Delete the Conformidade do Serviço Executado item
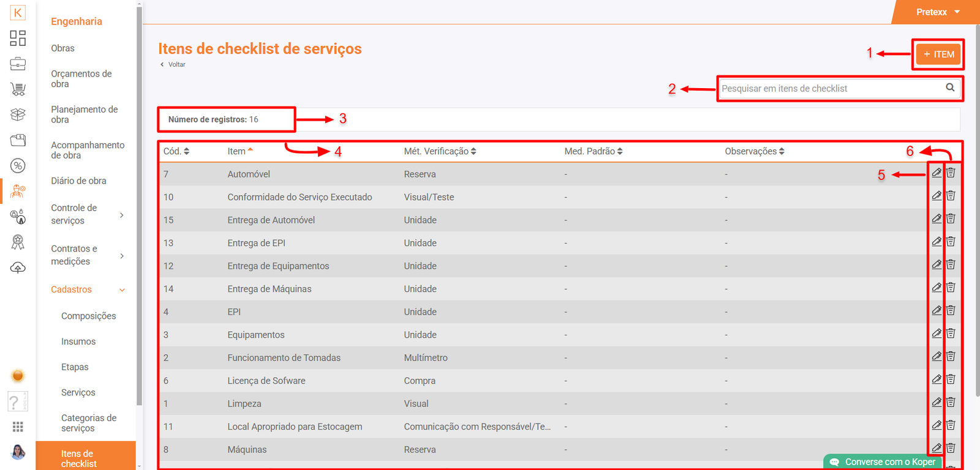The width and height of the screenshot is (980, 470). point(951,196)
